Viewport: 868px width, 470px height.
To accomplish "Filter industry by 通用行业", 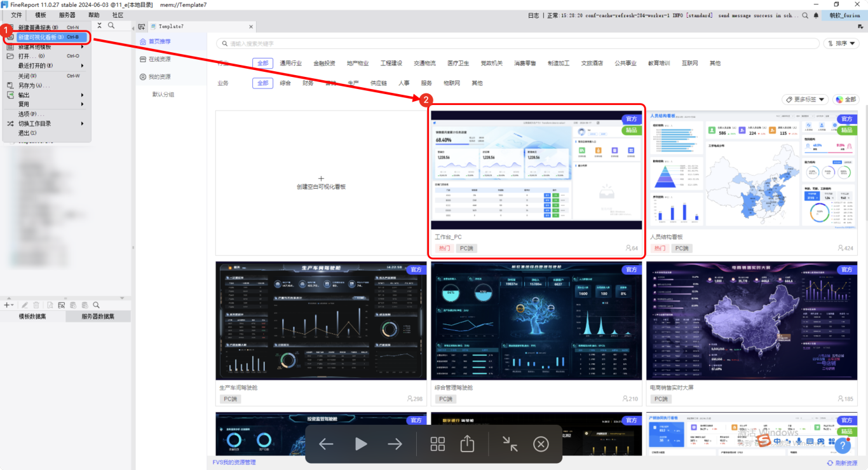I will 290,63.
